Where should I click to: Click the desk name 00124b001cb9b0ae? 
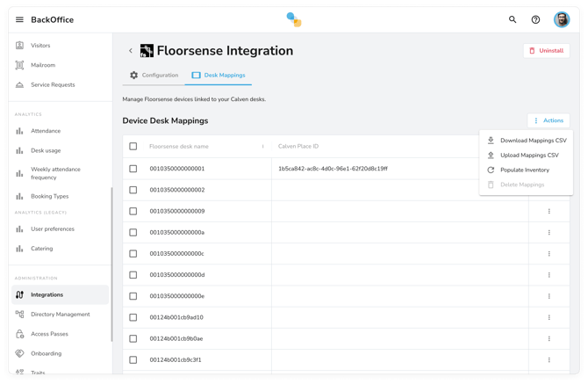176,338
